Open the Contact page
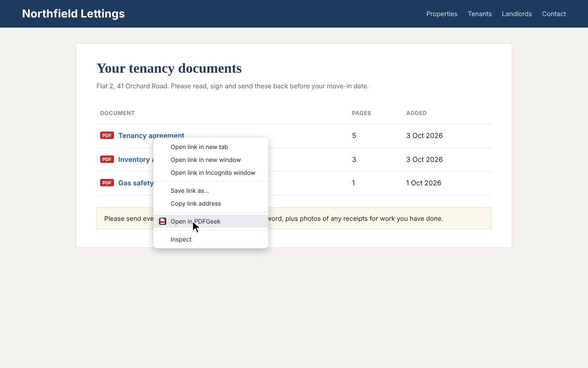Viewport: 588px width, 368px height. (x=554, y=14)
